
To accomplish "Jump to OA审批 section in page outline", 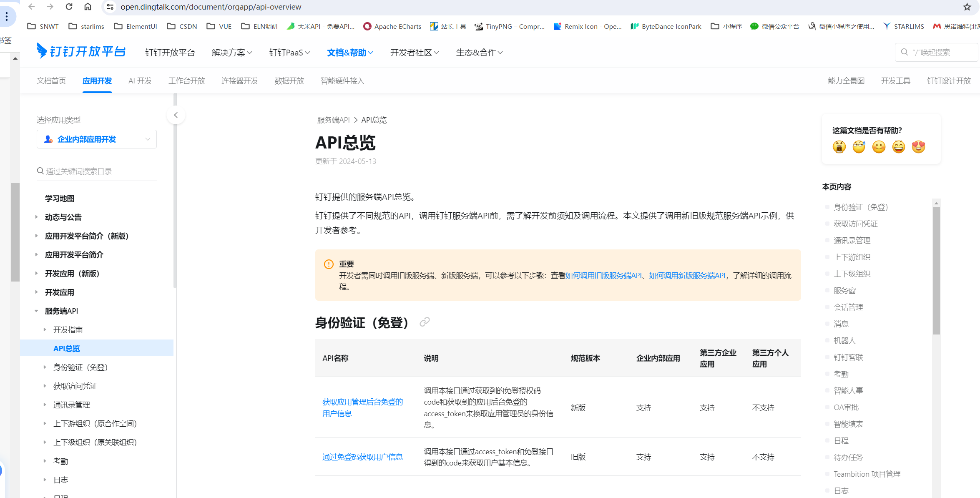I will point(846,407).
